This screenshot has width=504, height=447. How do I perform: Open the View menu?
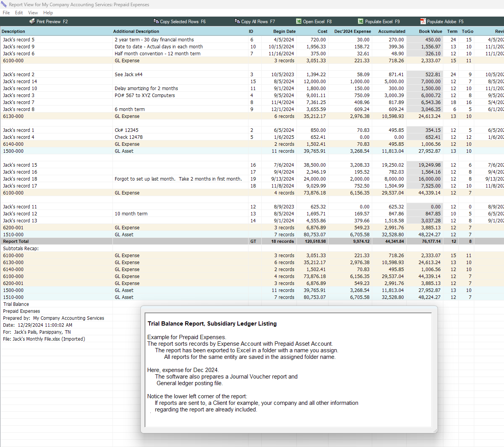(33, 13)
